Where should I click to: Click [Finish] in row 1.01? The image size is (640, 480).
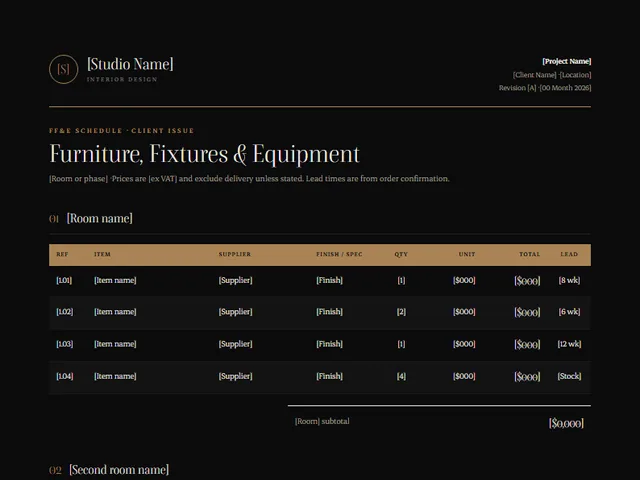tap(329, 280)
